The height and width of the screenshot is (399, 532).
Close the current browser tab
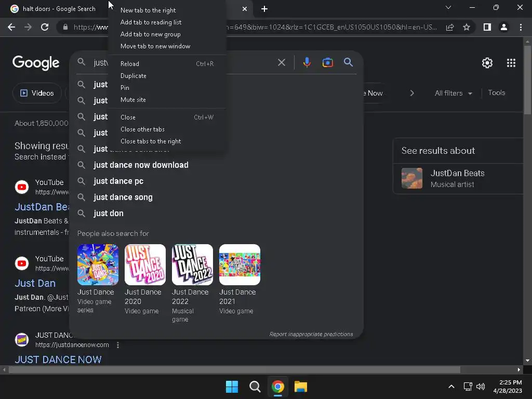[245, 9]
